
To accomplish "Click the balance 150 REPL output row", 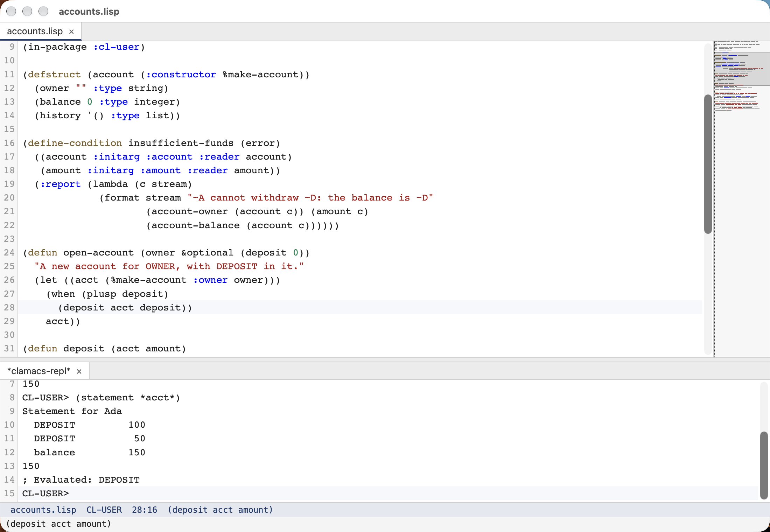I will tap(90, 453).
